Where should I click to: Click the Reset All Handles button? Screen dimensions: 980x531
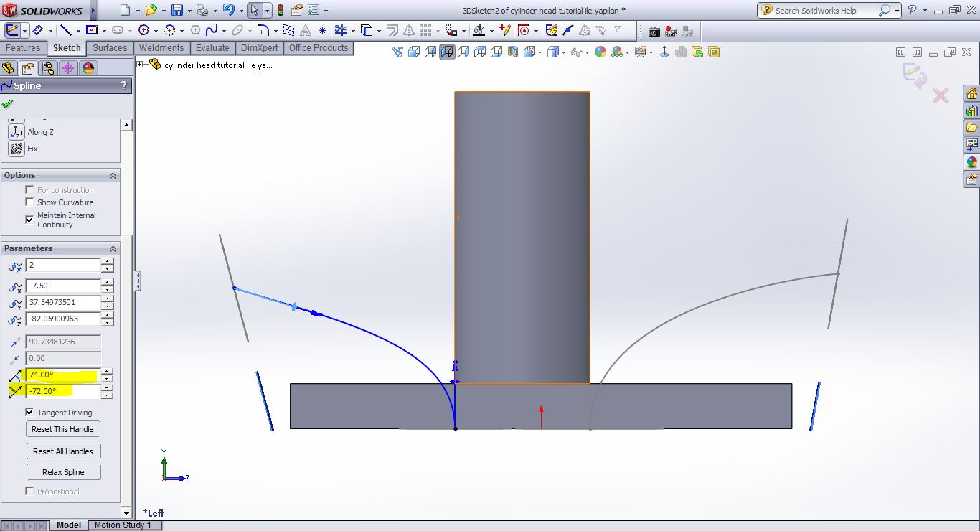point(63,451)
